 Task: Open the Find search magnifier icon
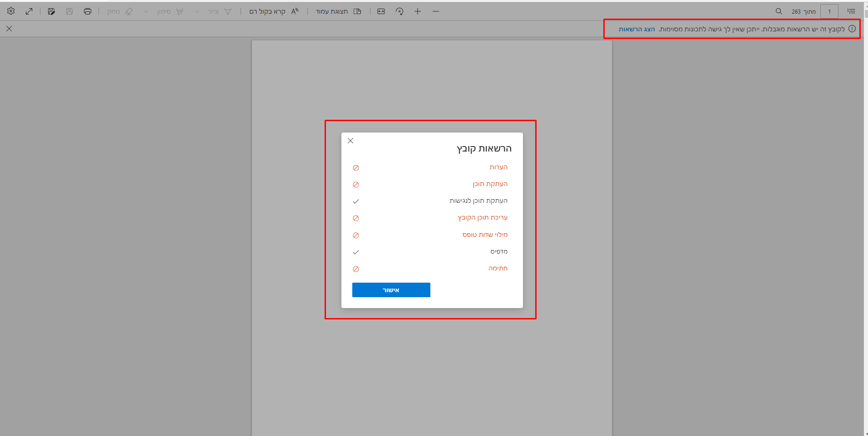(779, 11)
